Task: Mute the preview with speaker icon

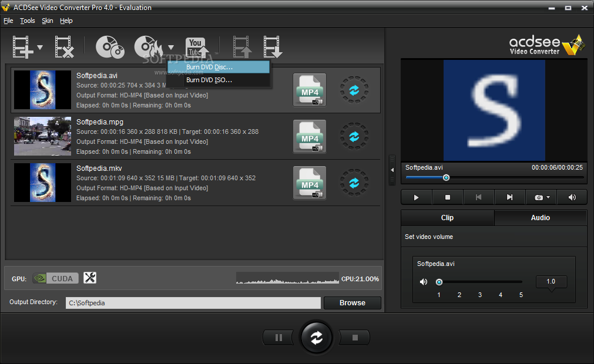Action: pyautogui.click(x=572, y=197)
